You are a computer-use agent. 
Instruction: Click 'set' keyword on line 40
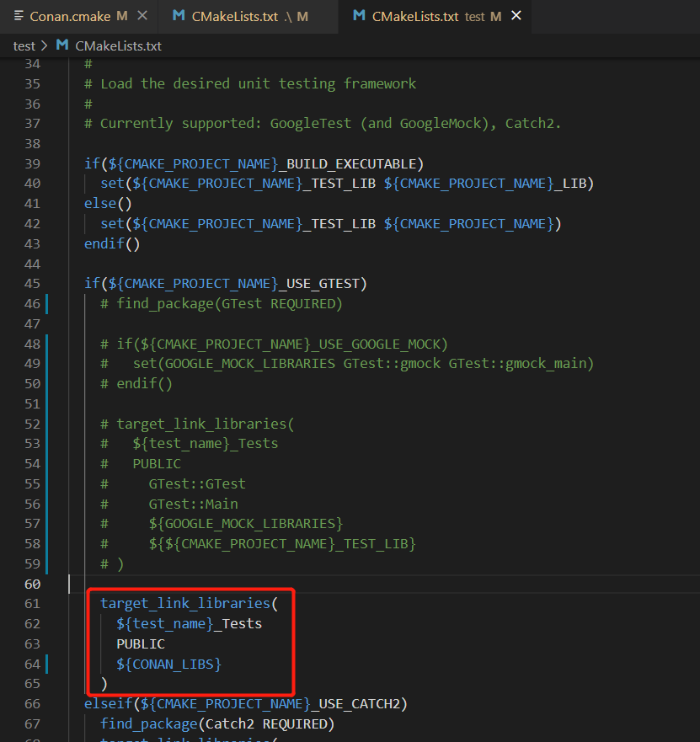112,184
